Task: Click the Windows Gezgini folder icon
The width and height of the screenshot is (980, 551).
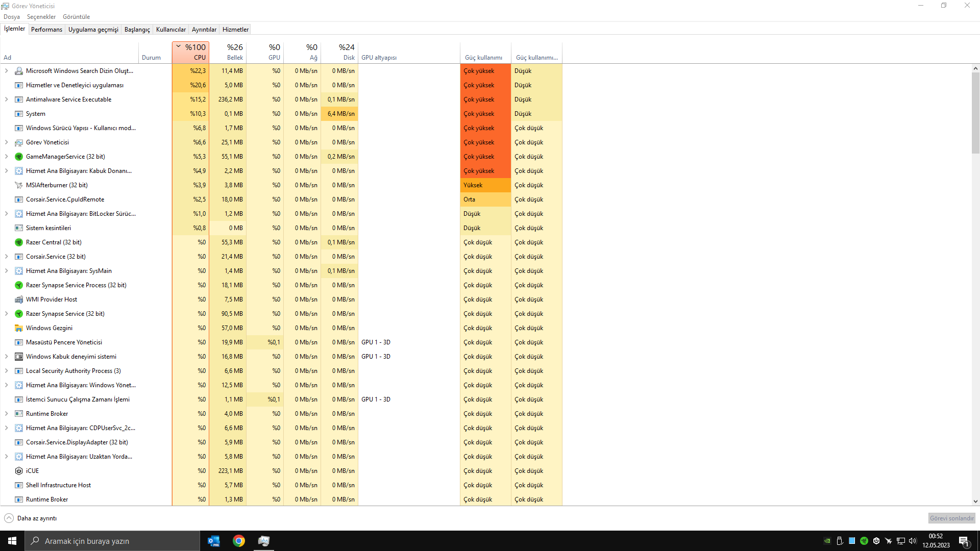Action: coord(19,328)
